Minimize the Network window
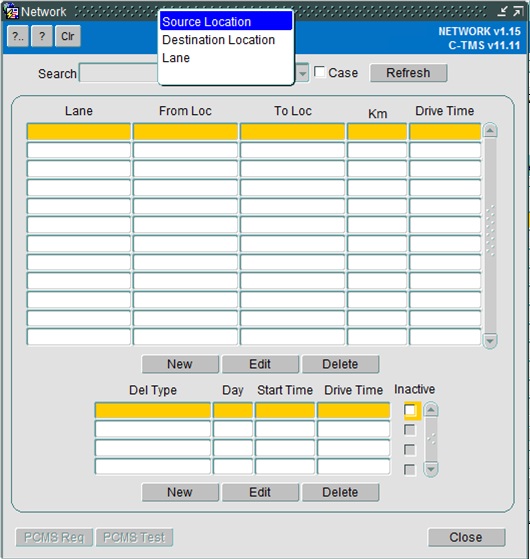The image size is (530, 559). pyautogui.click(x=502, y=11)
